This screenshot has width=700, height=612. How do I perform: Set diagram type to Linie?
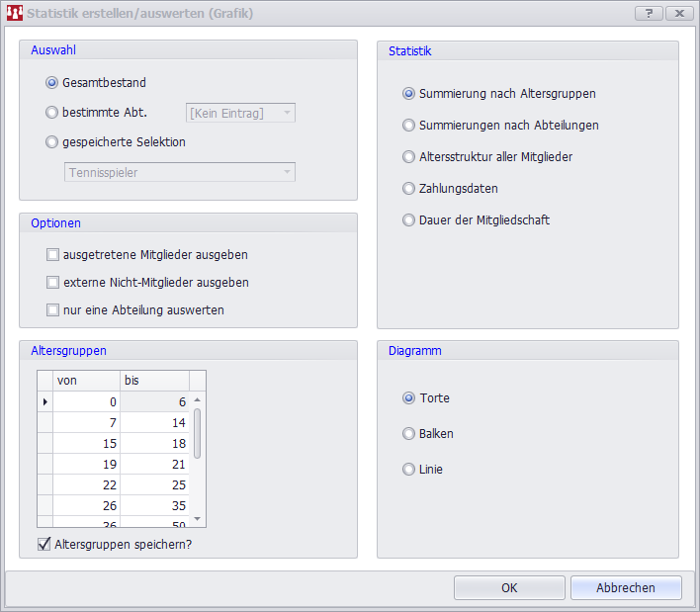(408, 470)
